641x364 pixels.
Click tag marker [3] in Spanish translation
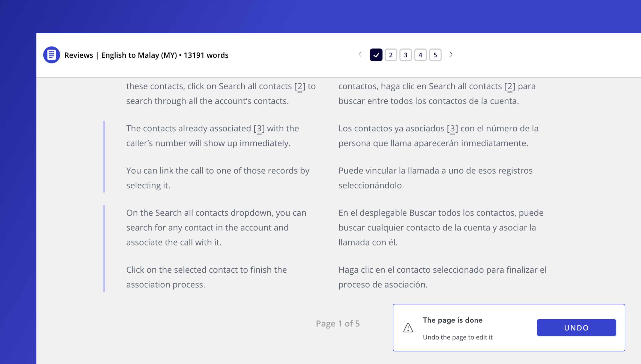[453, 128]
